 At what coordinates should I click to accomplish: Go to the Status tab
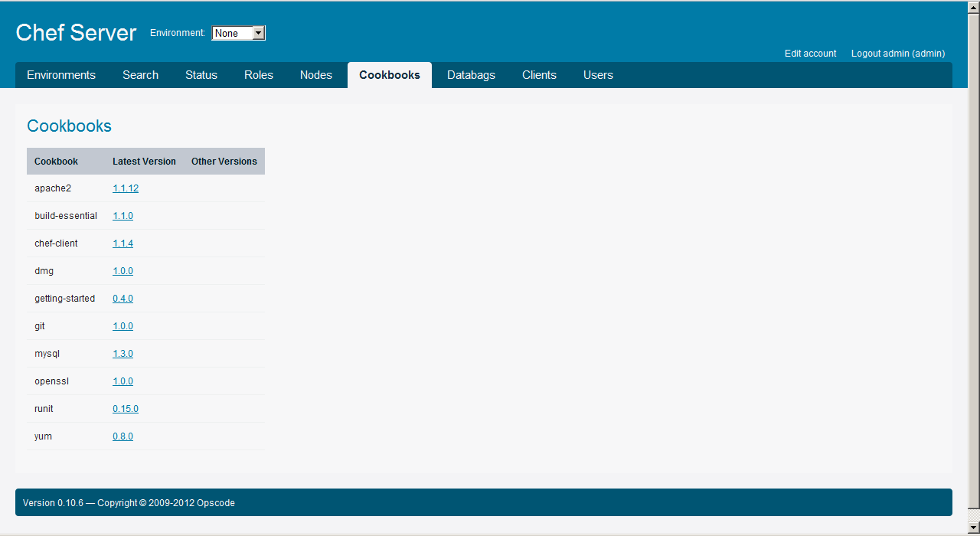click(201, 75)
